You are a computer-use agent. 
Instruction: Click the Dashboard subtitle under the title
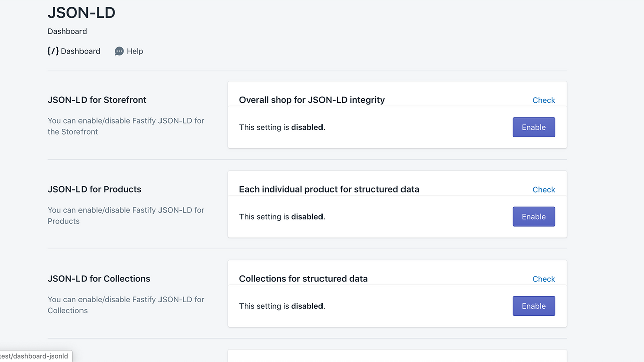point(67,31)
